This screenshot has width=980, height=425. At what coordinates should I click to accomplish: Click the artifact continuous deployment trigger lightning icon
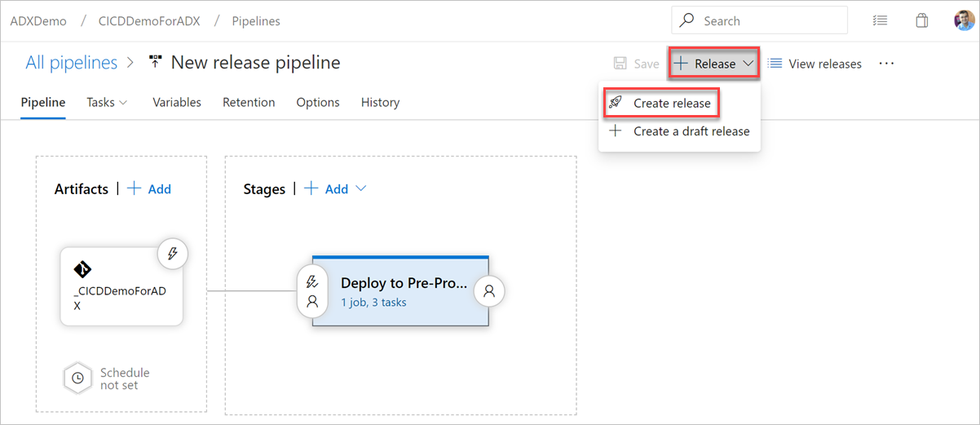[172, 254]
